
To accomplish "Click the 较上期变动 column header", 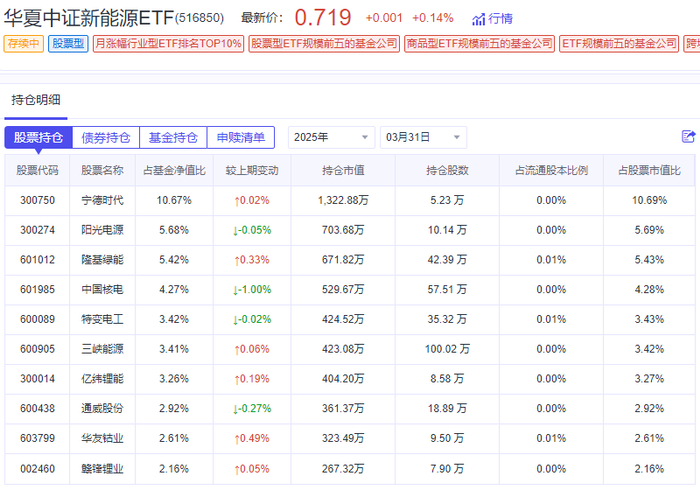I will [252, 170].
